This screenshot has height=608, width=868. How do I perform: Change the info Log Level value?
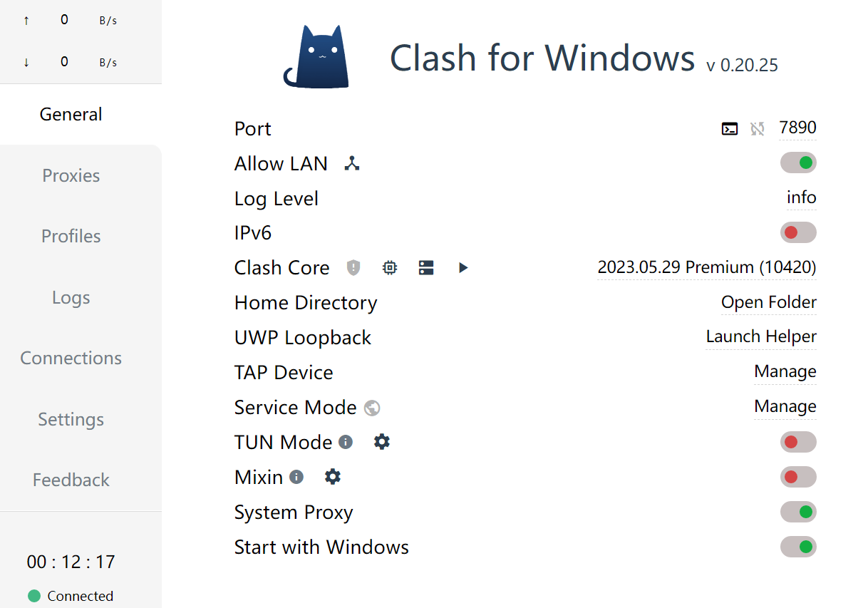[x=802, y=197]
